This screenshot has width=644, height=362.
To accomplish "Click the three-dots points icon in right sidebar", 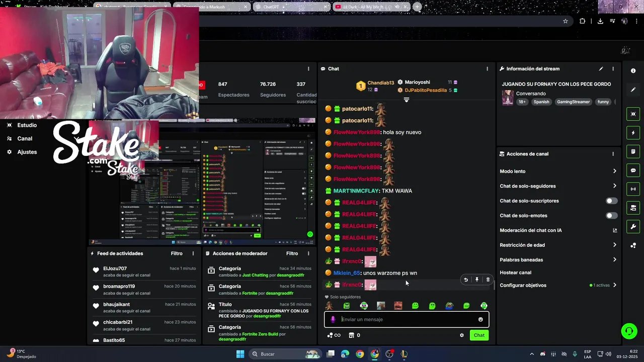I will coord(633,245).
